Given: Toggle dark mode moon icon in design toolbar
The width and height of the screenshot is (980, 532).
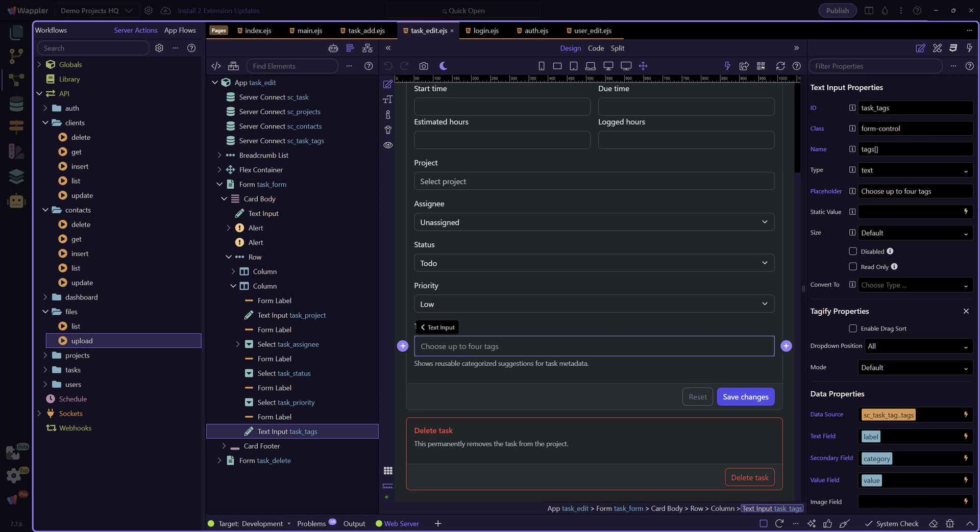Looking at the screenshot, I should click(x=443, y=66).
